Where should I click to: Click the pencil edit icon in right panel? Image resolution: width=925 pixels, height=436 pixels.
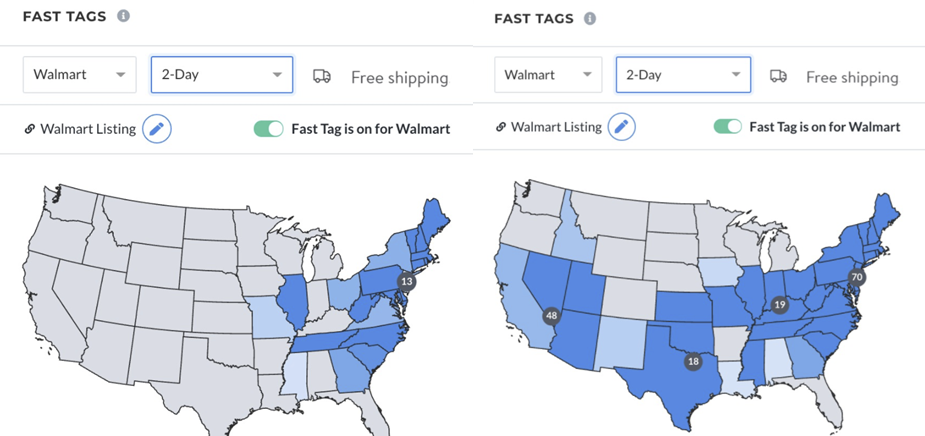pyautogui.click(x=621, y=127)
